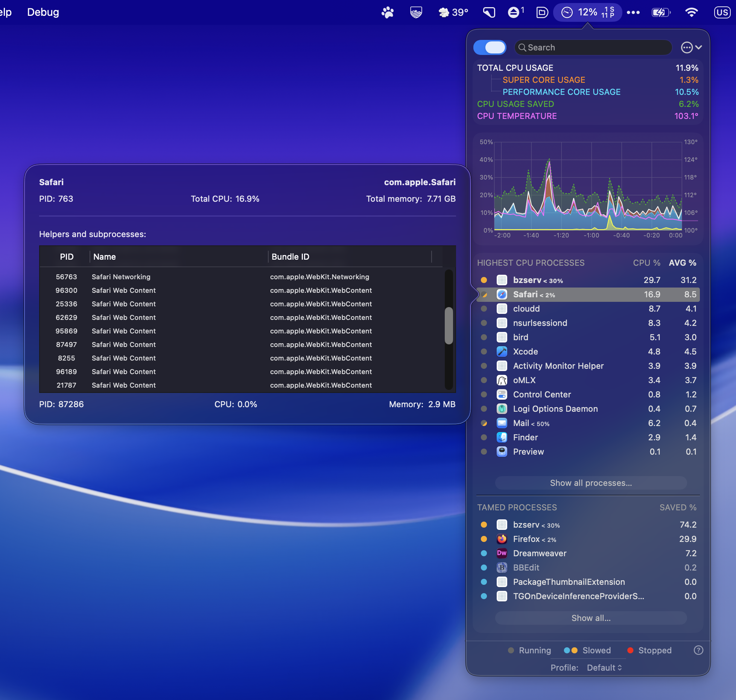Toggle the status dot for bzserv in Highest CPU
Viewport: 736px width, 700px height.
pos(484,280)
